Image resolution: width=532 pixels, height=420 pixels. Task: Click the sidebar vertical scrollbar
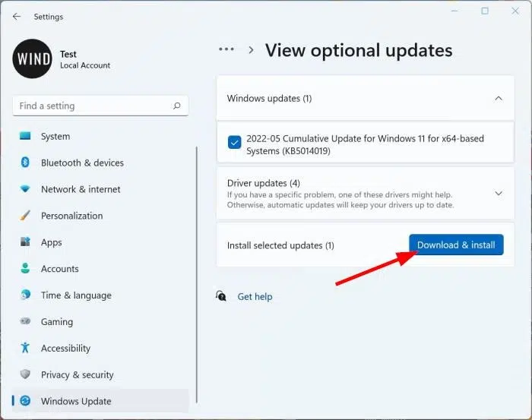(x=196, y=275)
